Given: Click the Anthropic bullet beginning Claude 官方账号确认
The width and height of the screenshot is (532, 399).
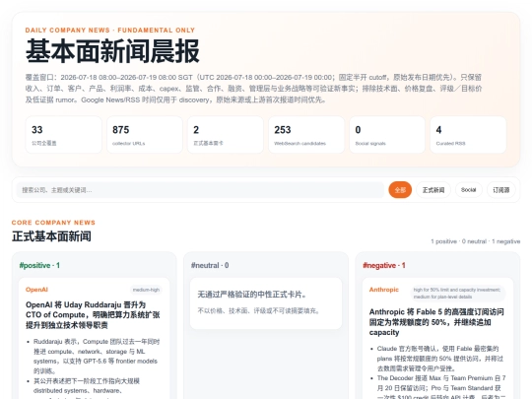Looking at the screenshot, I should coord(440,359).
